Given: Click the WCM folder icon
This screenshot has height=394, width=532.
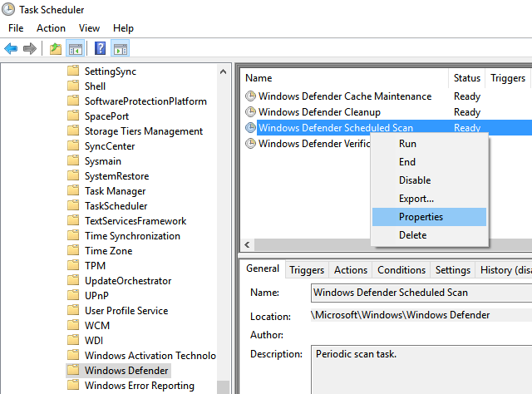Looking at the screenshot, I should [73, 325].
